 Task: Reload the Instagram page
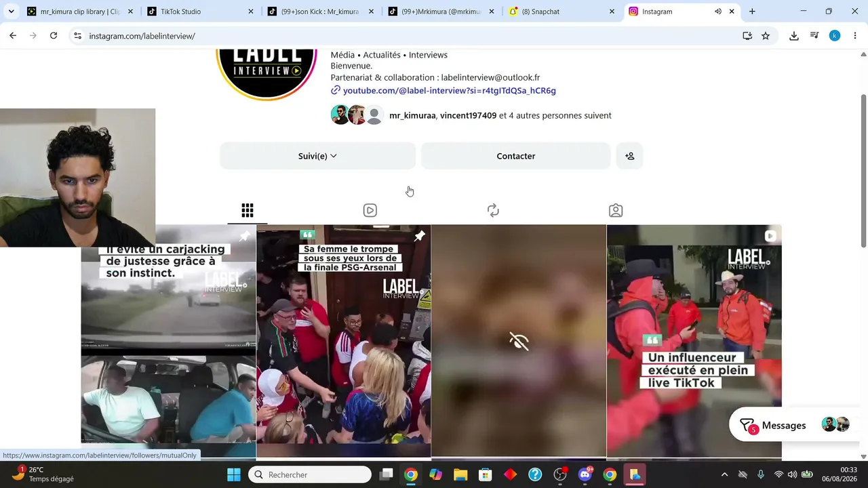(54, 36)
